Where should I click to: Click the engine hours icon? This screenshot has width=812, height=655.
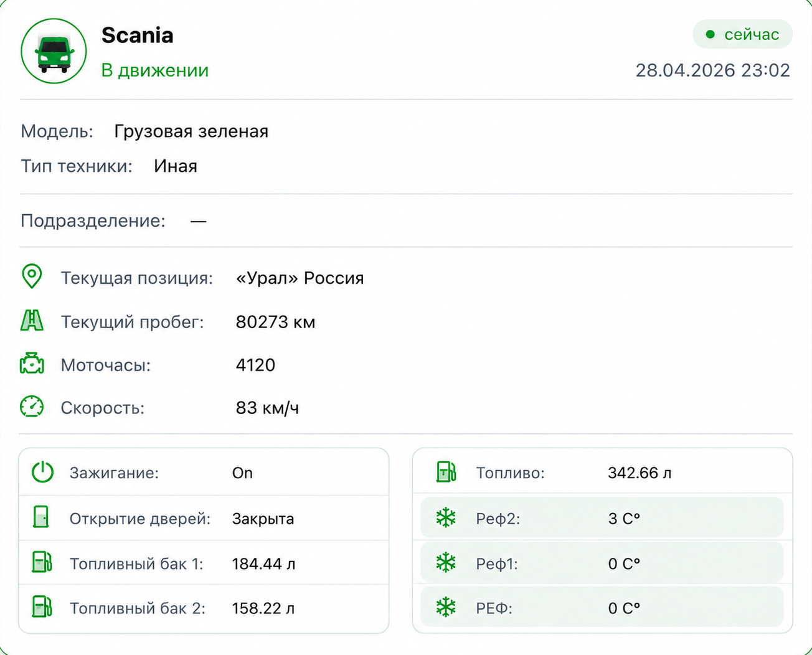pyautogui.click(x=32, y=364)
